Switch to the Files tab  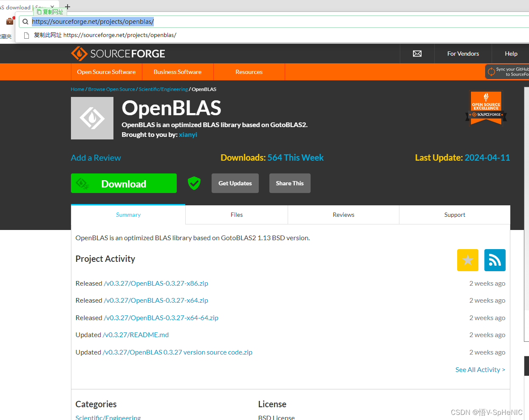(x=236, y=215)
